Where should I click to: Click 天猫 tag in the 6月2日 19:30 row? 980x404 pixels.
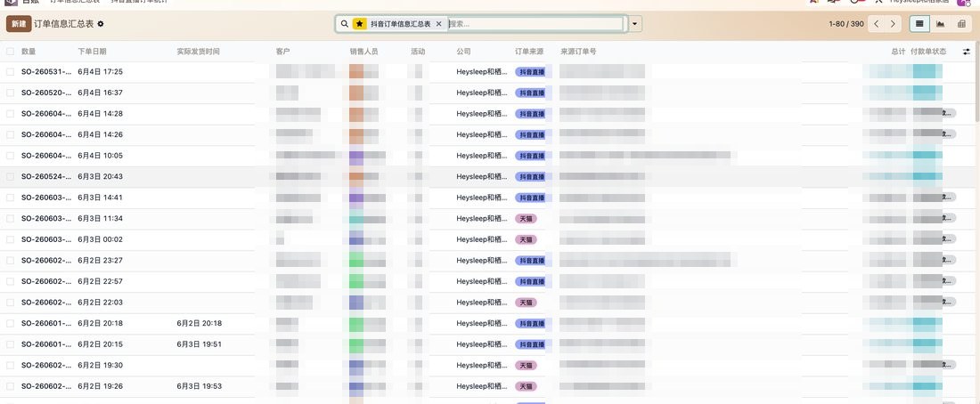526,365
